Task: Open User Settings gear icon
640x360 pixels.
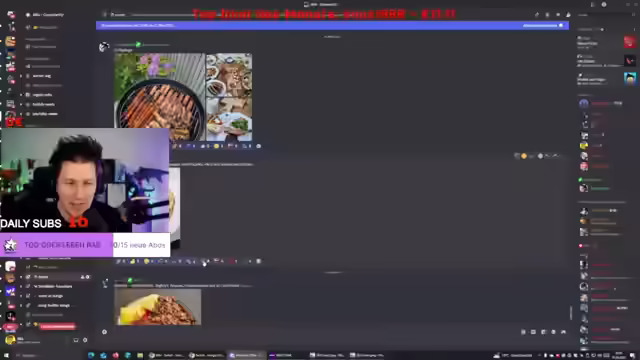Action: [x=85, y=340]
